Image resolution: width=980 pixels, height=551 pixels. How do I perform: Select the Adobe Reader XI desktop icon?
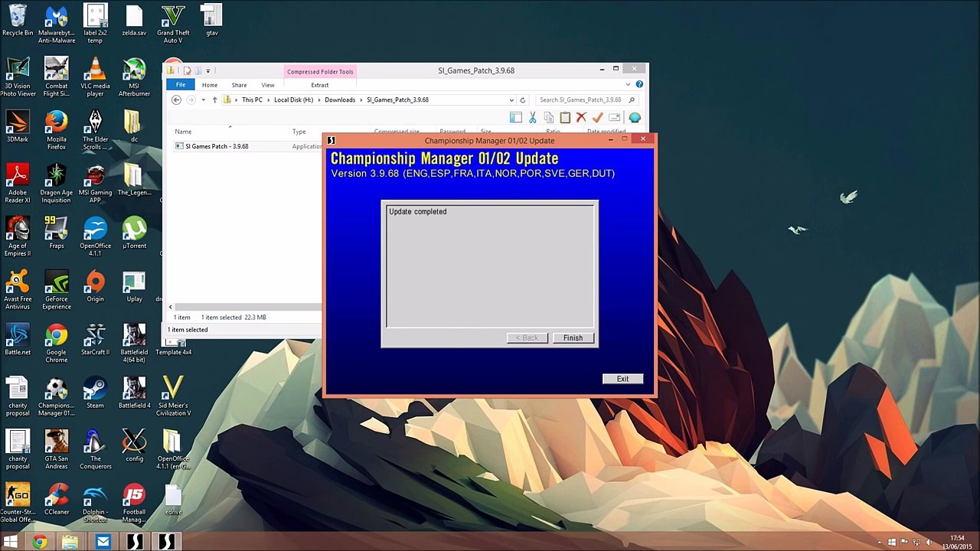[x=18, y=184]
